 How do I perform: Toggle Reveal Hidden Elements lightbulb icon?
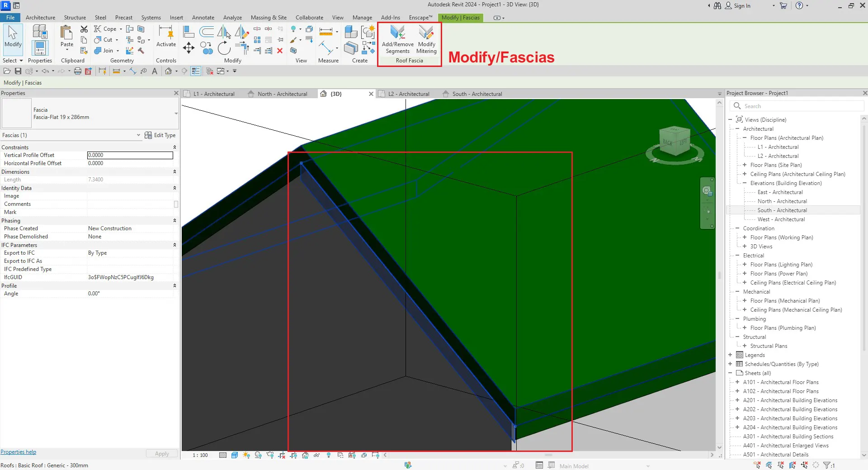pos(329,455)
